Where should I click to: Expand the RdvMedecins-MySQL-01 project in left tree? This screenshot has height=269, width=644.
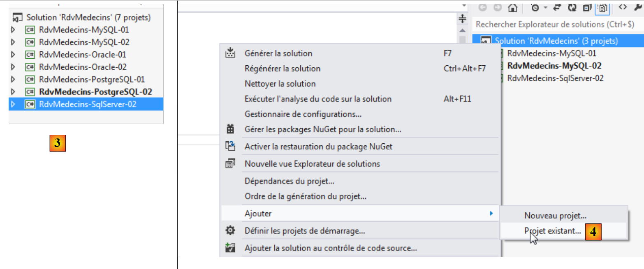(x=13, y=30)
